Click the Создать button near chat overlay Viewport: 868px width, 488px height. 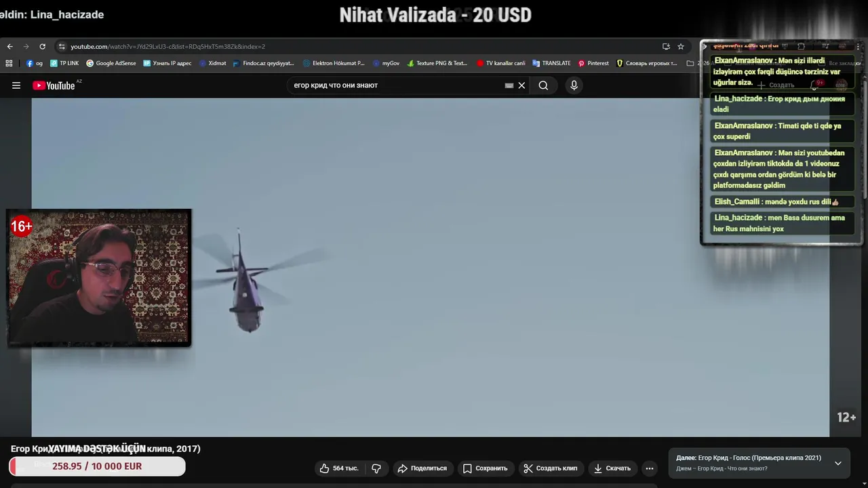(x=776, y=85)
